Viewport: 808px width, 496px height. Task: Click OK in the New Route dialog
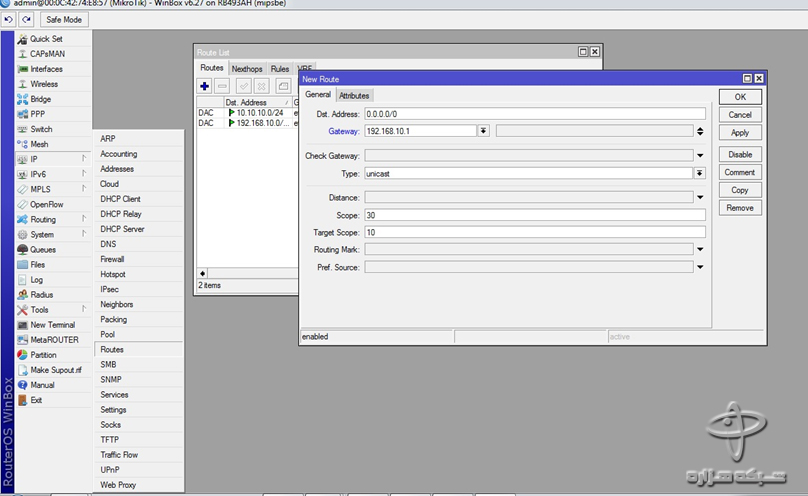[740, 97]
